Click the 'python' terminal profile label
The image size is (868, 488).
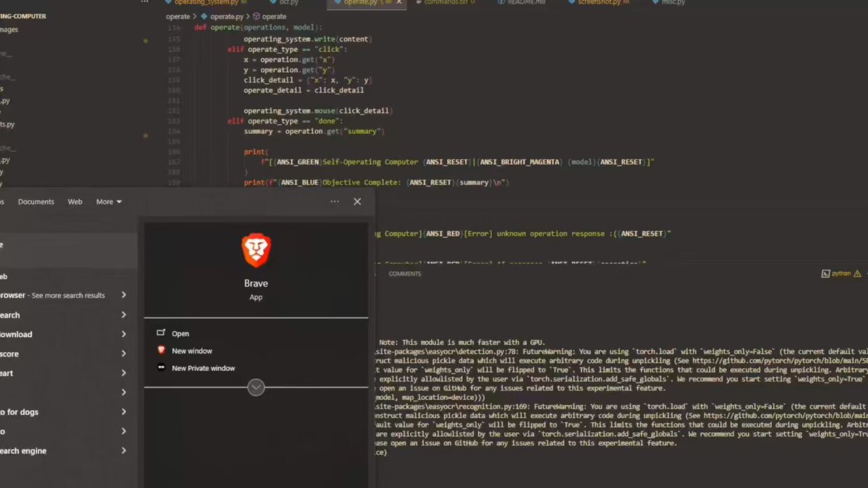click(x=841, y=274)
